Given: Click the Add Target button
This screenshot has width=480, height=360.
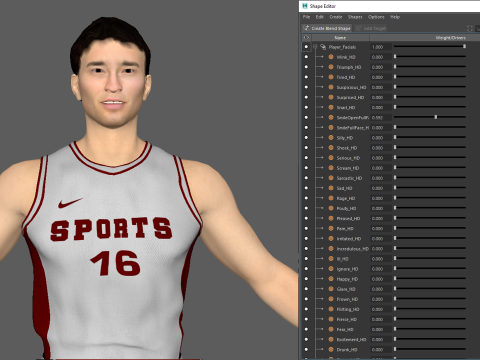Looking at the screenshot, I should point(370,28).
